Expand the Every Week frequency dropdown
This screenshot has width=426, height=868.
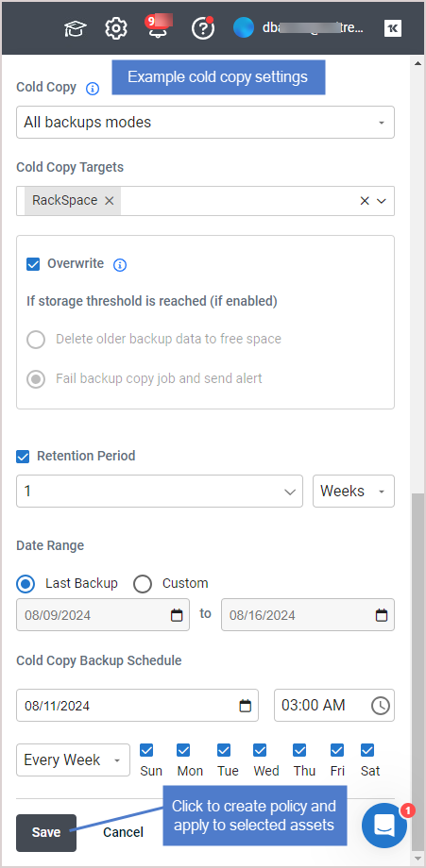(x=73, y=760)
